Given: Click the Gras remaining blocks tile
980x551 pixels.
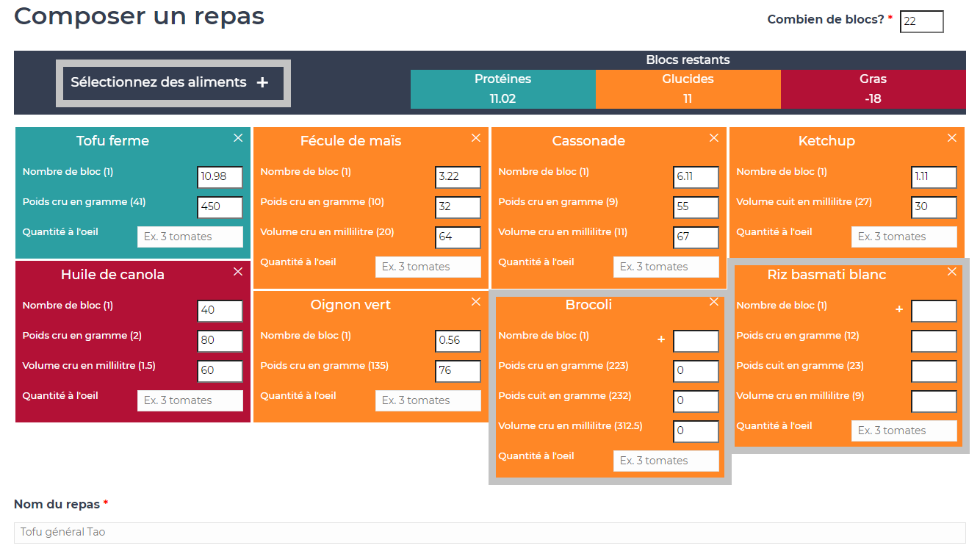Looking at the screenshot, I should pyautogui.click(x=873, y=89).
